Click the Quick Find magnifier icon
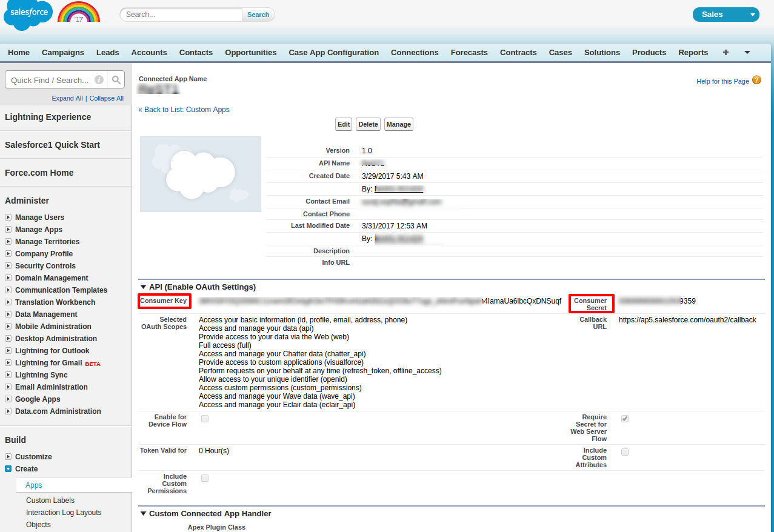Image resolution: width=774 pixels, height=532 pixels. point(116,80)
